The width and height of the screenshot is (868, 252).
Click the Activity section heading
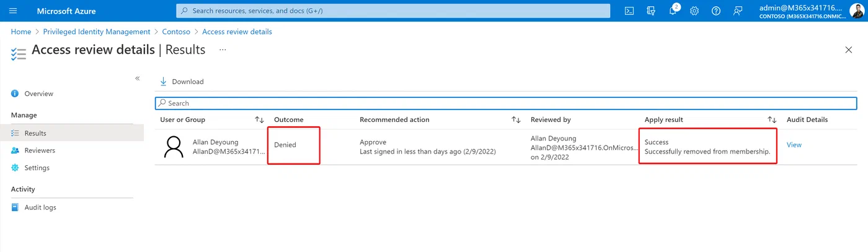click(x=23, y=189)
